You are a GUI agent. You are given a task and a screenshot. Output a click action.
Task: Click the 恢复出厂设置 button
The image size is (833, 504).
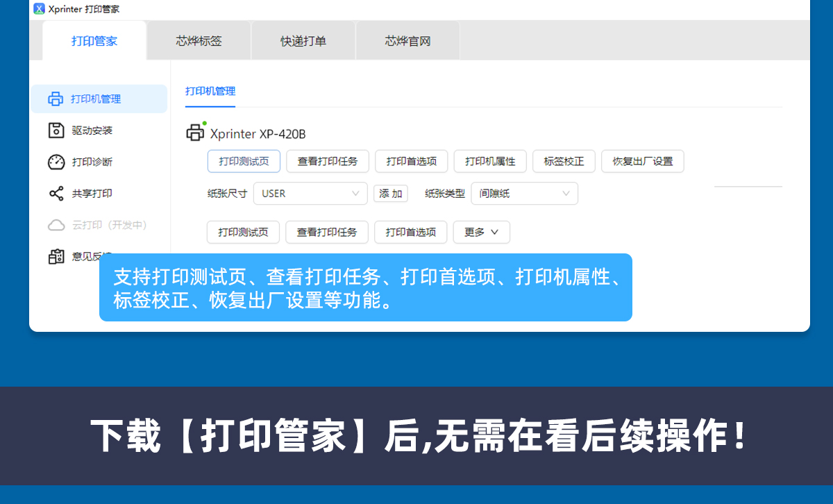pos(643,161)
